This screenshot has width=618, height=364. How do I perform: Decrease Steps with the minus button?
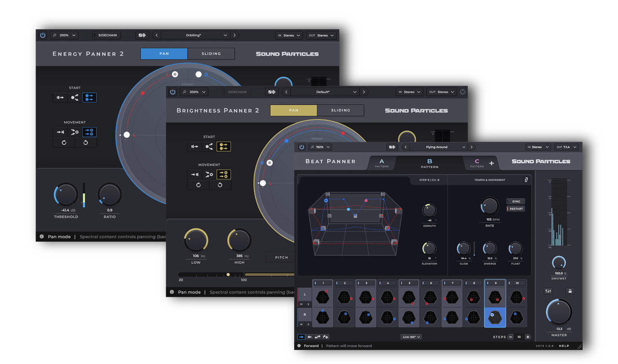(510, 337)
